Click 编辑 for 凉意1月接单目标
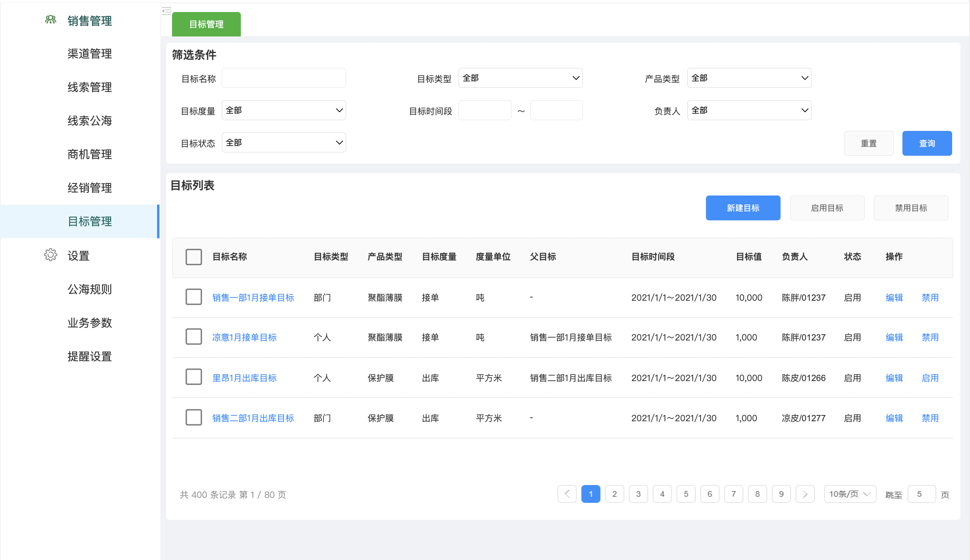 (x=894, y=337)
